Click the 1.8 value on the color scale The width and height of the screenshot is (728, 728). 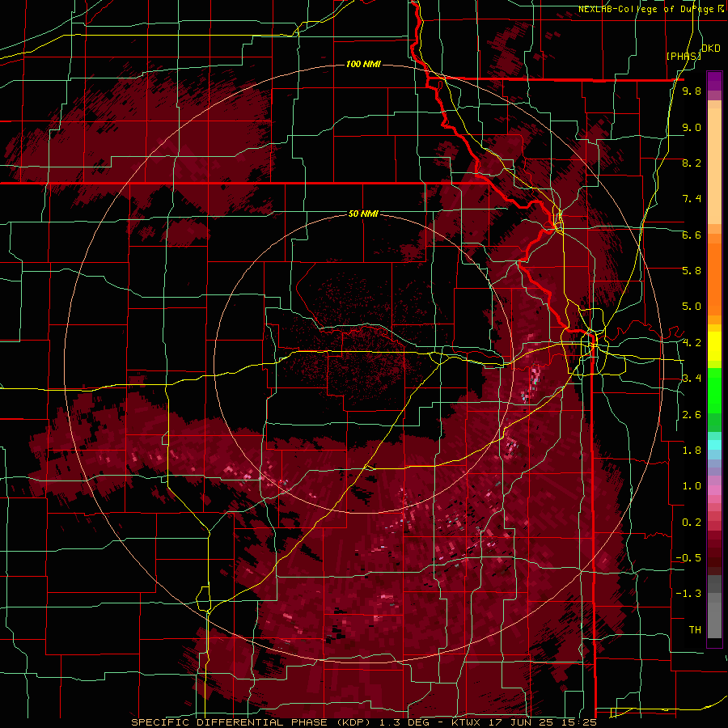tap(692, 451)
